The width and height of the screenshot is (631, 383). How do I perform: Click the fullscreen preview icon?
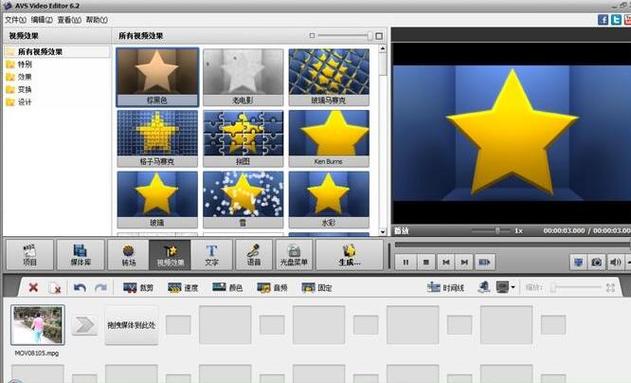pyautogui.click(x=578, y=262)
